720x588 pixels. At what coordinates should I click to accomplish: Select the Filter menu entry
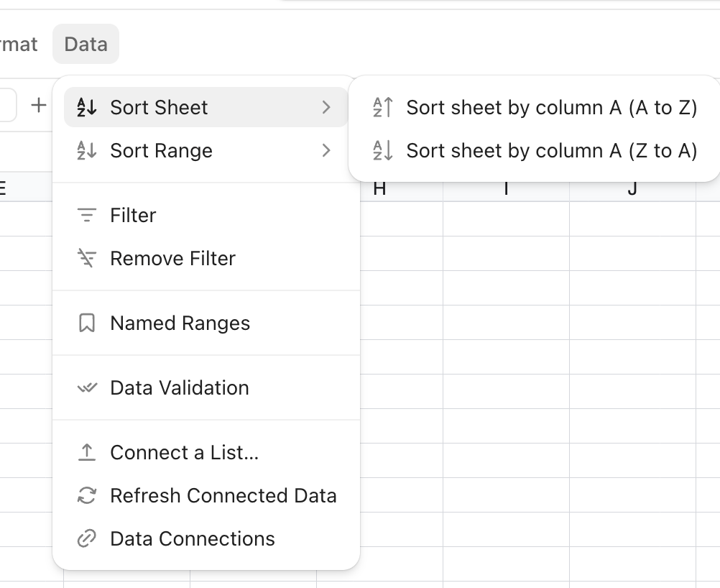(206, 215)
